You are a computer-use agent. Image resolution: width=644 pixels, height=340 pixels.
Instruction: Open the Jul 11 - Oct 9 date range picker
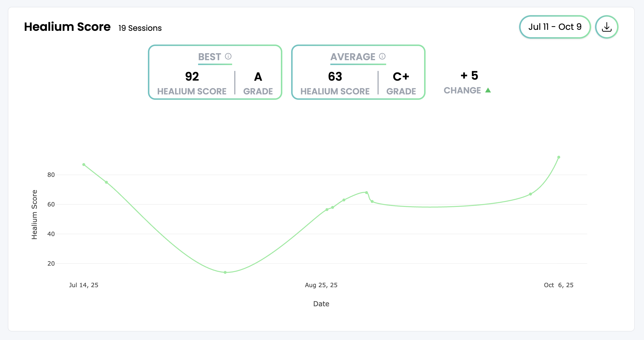555,27
